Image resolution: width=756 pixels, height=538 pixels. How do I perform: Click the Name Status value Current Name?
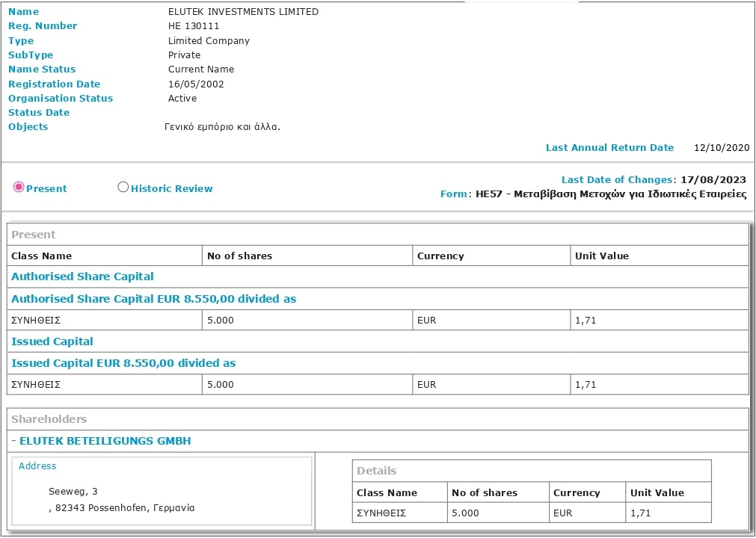tap(201, 69)
